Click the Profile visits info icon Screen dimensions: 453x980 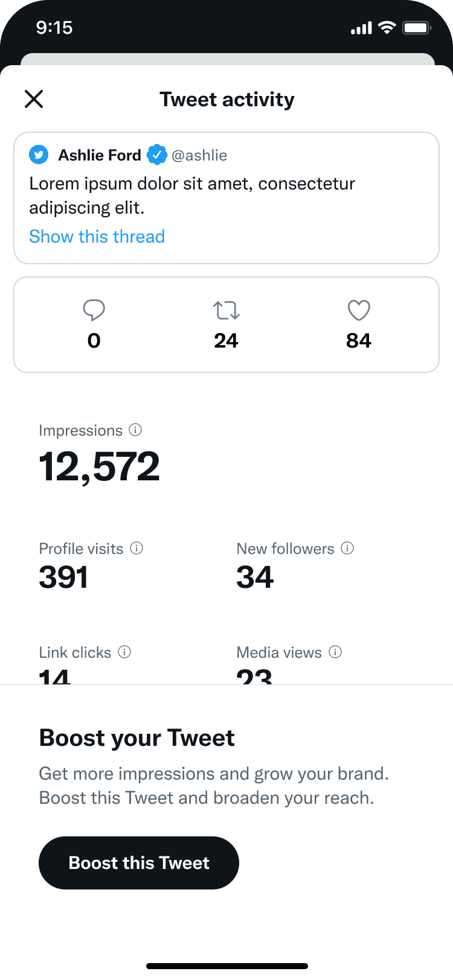137,548
